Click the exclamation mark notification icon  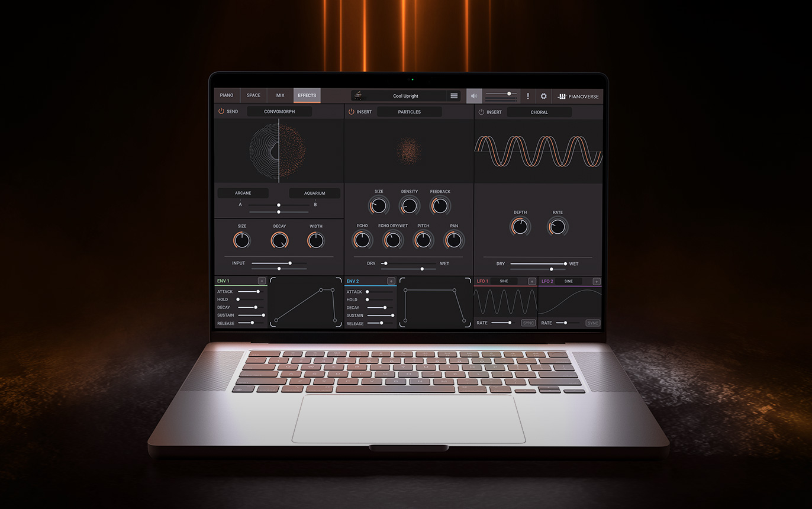pyautogui.click(x=528, y=96)
